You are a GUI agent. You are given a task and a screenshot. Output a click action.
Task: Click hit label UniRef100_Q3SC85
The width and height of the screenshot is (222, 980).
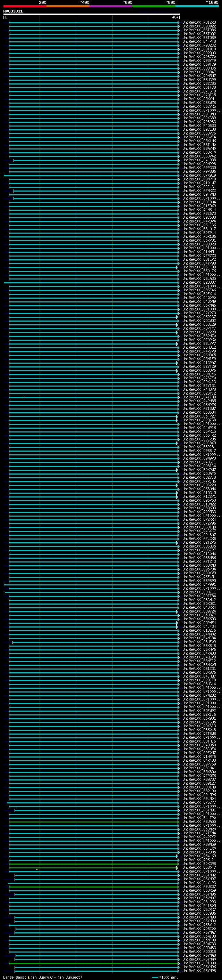[x=199, y=84]
